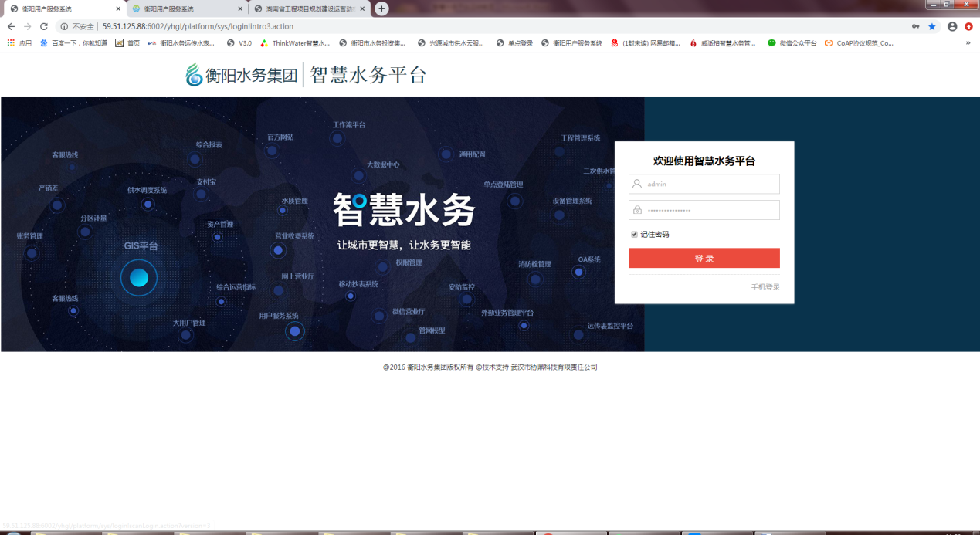
Task: Click the 应用 apps grid icon
Action: coord(11,43)
